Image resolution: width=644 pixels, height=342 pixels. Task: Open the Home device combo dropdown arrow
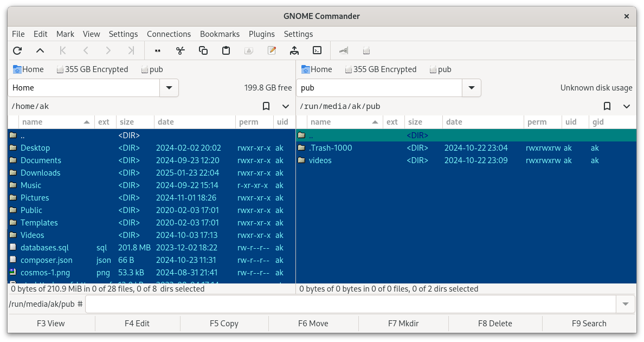169,88
